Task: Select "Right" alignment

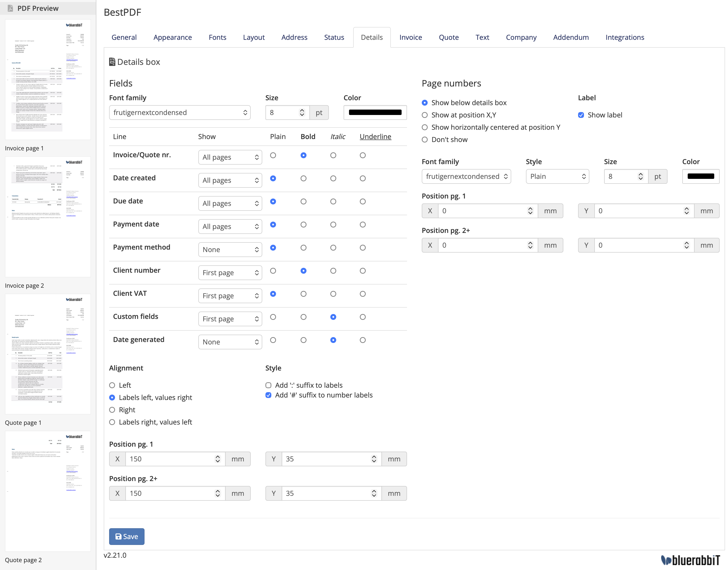Action: point(112,410)
